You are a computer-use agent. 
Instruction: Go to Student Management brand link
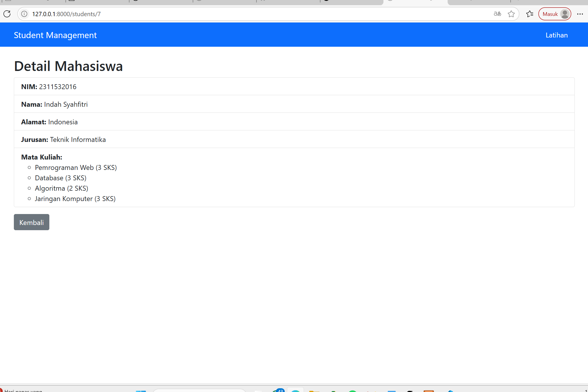(x=55, y=35)
